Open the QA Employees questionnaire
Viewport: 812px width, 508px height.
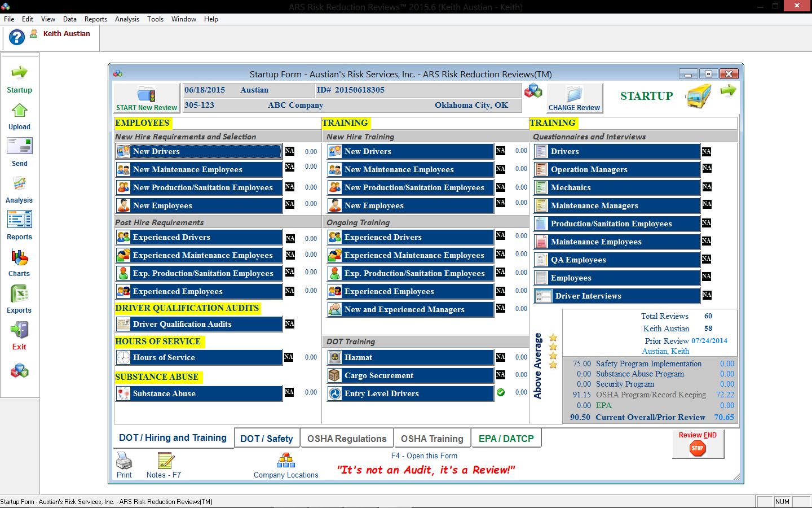click(x=617, y=260)
